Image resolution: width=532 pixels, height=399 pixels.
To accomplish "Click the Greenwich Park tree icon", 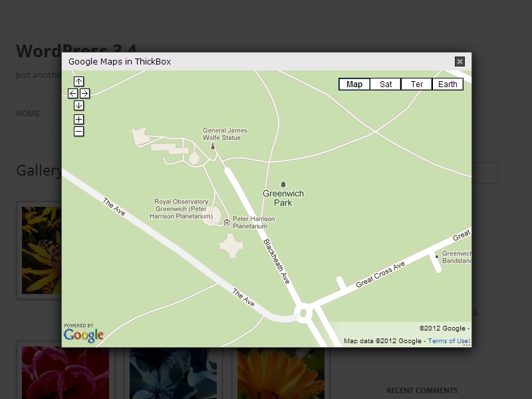I will click(283, 184).
